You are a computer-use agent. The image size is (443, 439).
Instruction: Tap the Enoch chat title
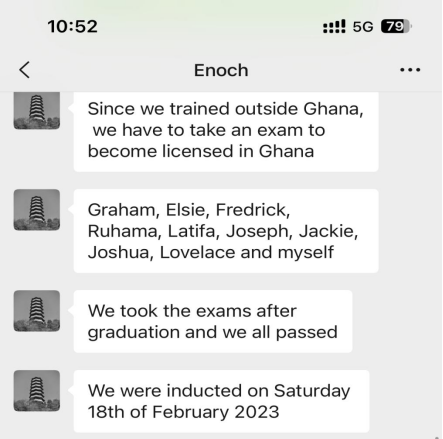point(221,70)
